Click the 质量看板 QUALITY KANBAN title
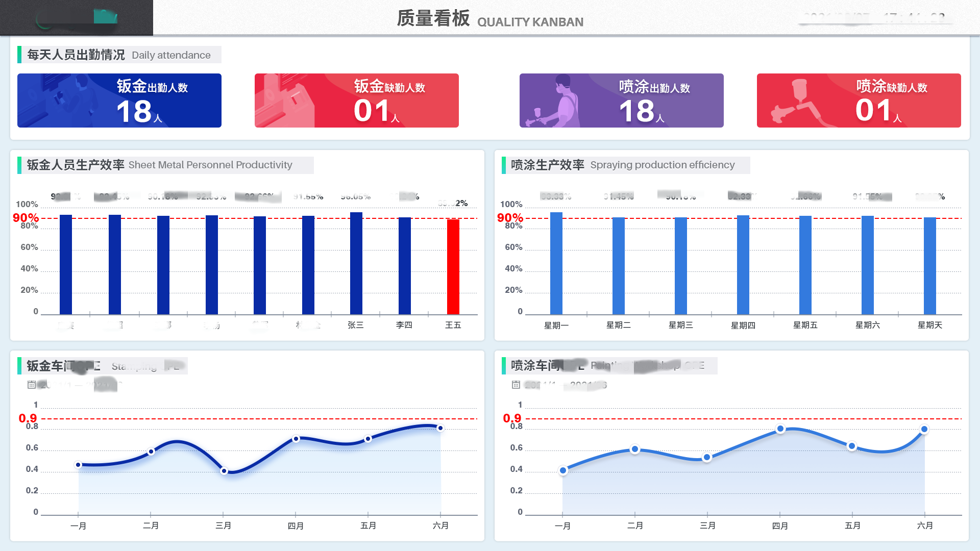Screen dimensions: 980x551 click(x=489, y=19)
